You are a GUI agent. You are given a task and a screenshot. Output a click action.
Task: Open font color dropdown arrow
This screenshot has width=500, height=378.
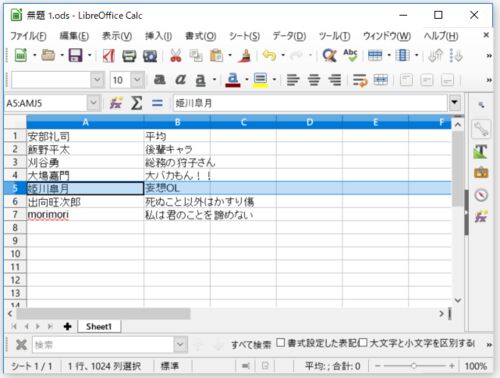coord(247,80)
